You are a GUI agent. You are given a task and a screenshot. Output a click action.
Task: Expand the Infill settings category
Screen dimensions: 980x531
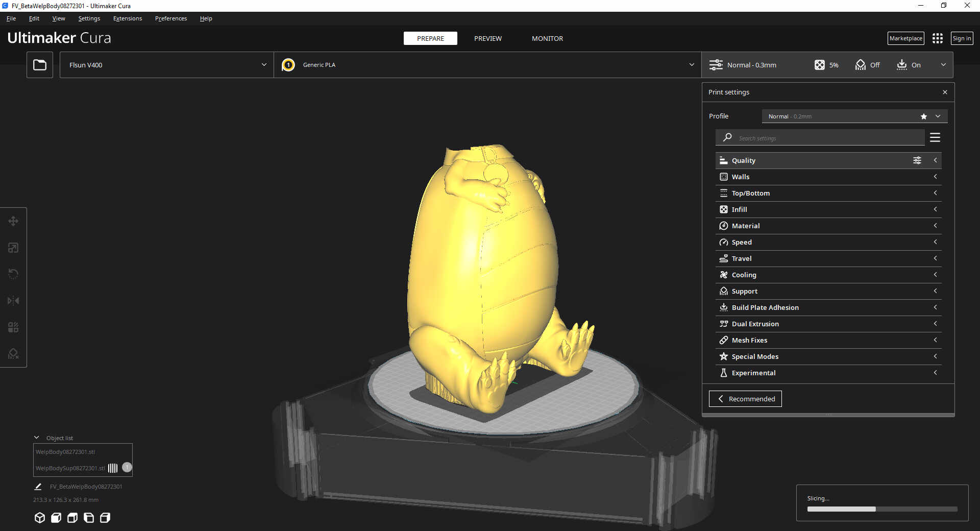point(828,209)
